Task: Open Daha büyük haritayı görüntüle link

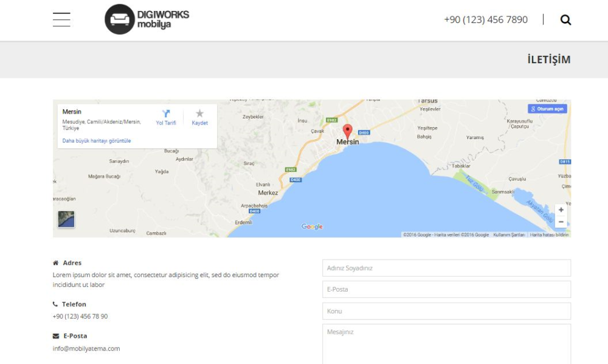Action: (x=97, y=141)
